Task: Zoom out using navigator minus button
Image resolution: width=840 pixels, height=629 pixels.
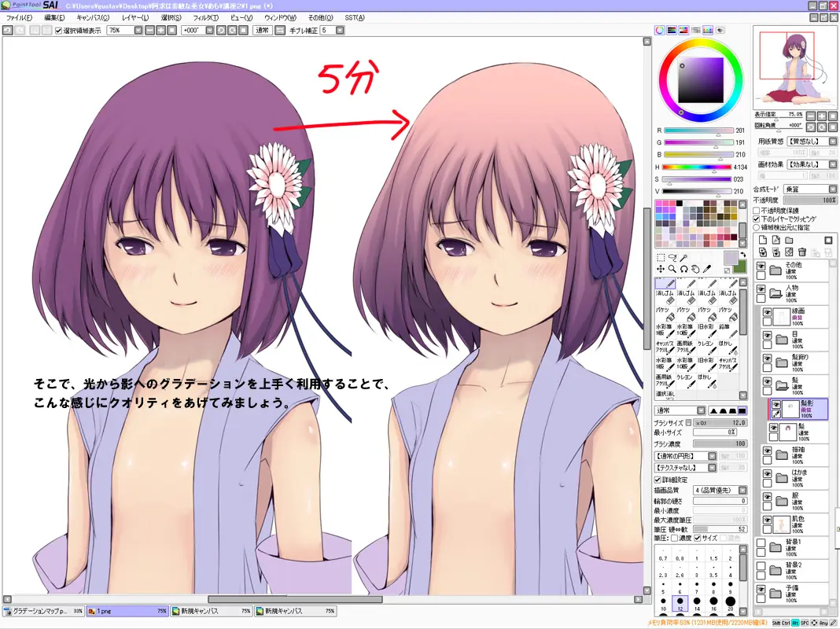Action: click(x=811, y=116)
